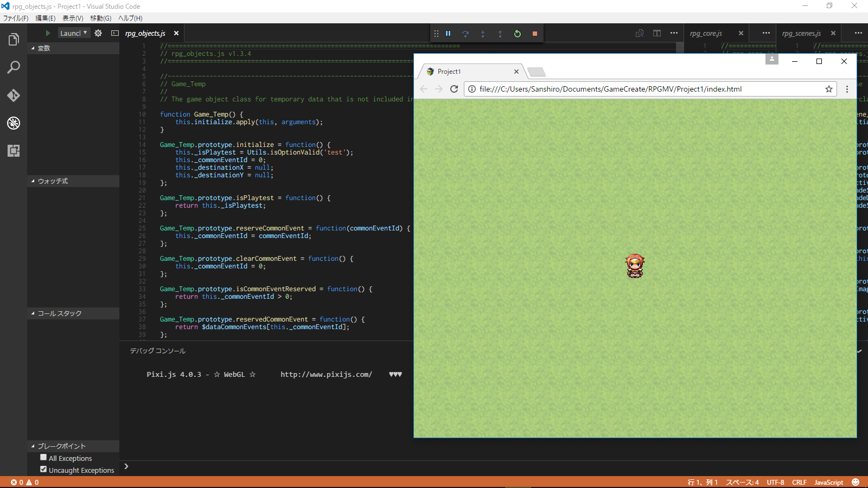Open the preview/find-in-file editor icon
The width and height of the screenshot is (868, 488).
coord(640,33)
